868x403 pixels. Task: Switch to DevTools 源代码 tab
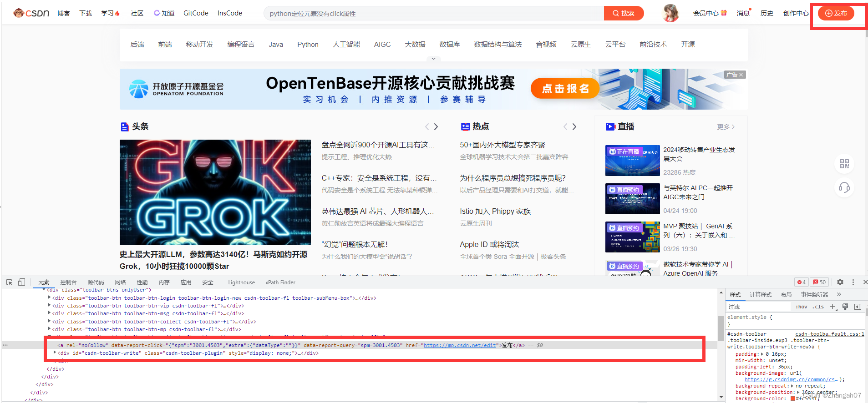point(96,282)
